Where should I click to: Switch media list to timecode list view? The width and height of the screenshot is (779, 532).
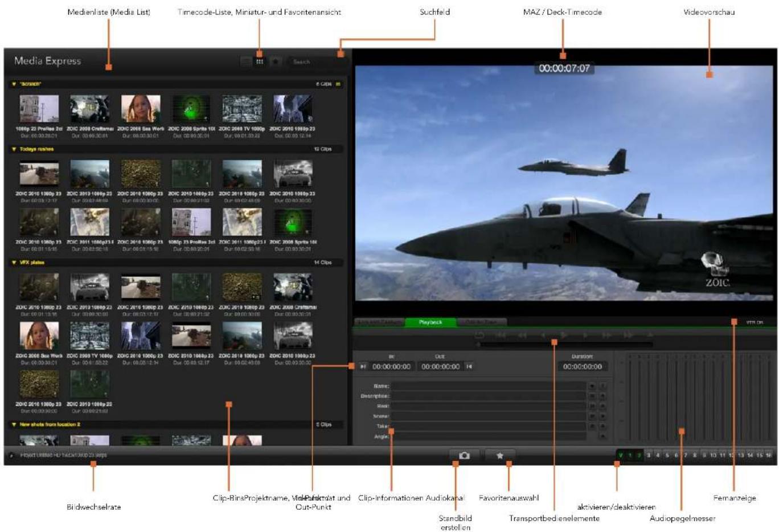(246, 62)
